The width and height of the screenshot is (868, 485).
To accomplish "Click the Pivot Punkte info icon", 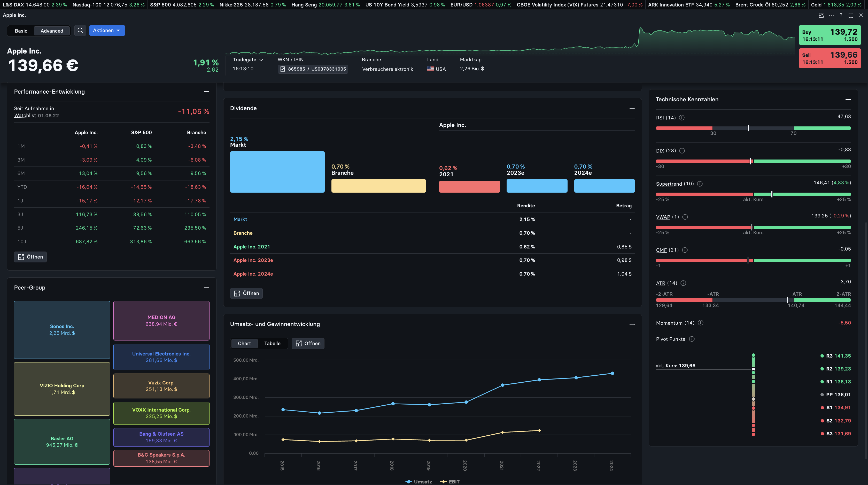I will tap(692, 339).
